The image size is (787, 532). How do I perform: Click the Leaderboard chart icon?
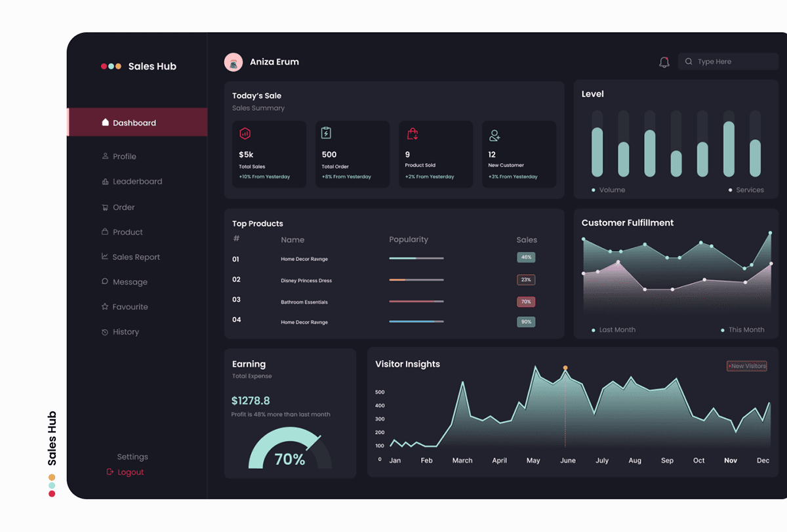click(105, 181)
